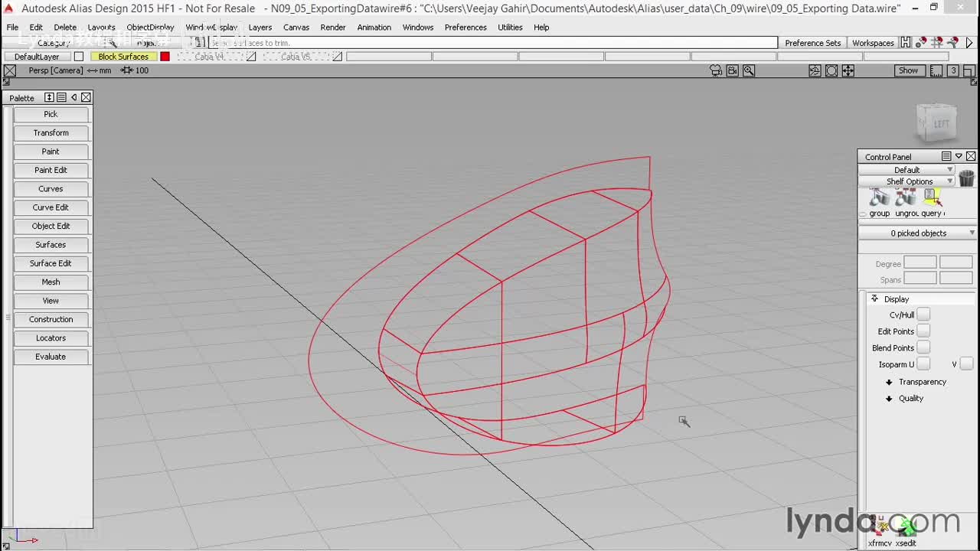Click the xfrmcv shelf icon
Viewport: 980px width, 551px height.
click(878, 526)
